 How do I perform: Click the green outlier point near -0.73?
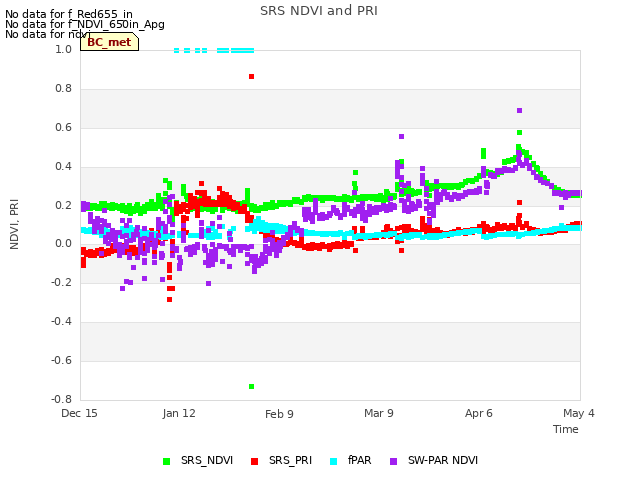coord(251,387)
